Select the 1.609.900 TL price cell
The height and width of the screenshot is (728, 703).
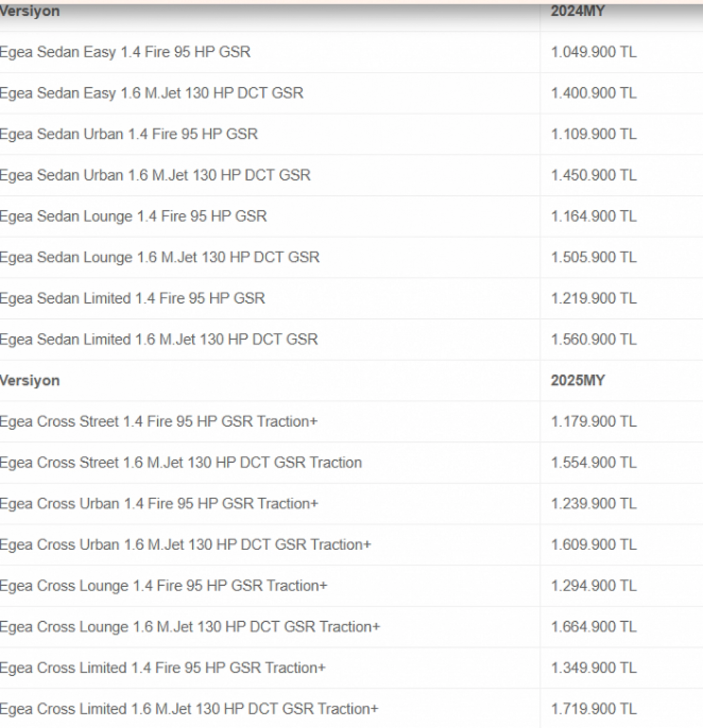tap(594, 545)
